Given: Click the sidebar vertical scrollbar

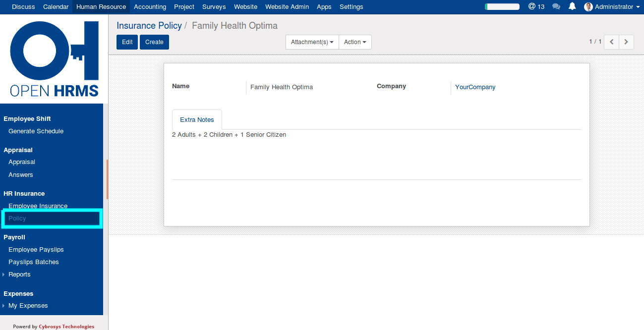Looking at the screenshot, I should pyautogui.click(x=107, y=179).
